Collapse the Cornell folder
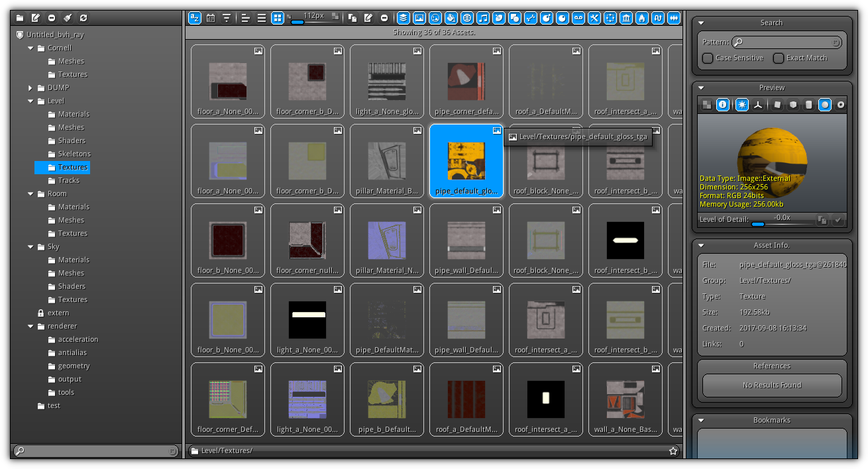This screenshot has height=469, width=868. click(x=30, y=48)
